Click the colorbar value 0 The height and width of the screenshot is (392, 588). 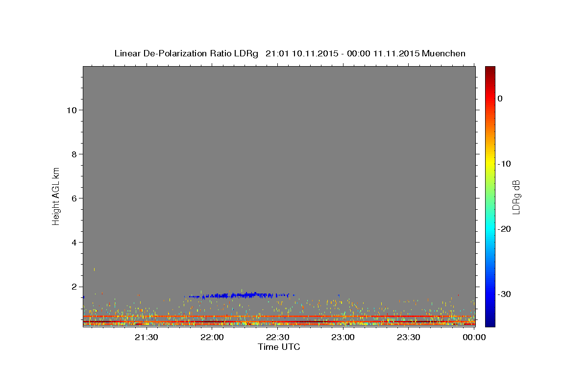(x=500, y=98)
